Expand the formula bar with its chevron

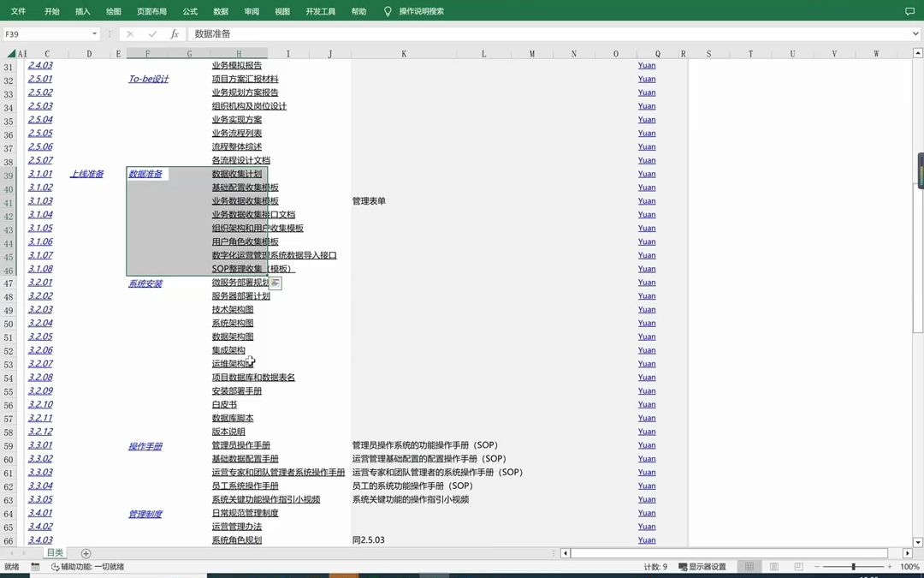(x=916, y=33)
